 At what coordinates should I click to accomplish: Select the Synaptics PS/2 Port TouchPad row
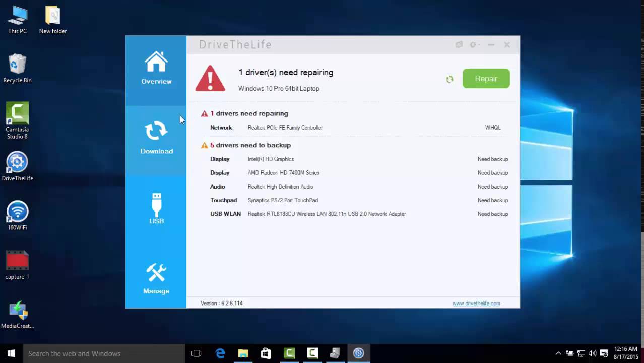(x=355, y=200)
